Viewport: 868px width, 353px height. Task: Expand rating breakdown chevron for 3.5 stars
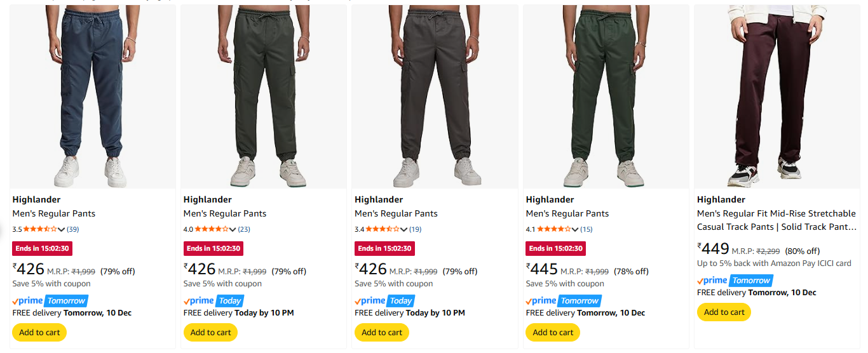click(62, 230)
